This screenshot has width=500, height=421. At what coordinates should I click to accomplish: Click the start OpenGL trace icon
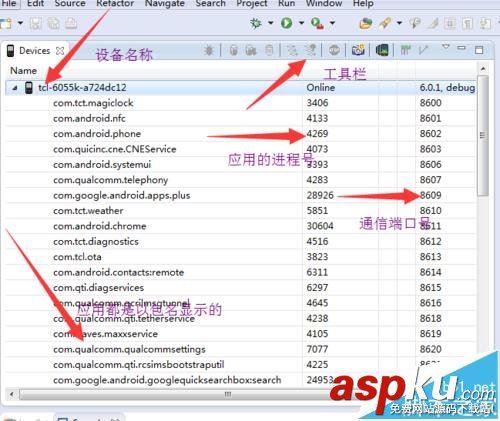coord(423,50)
